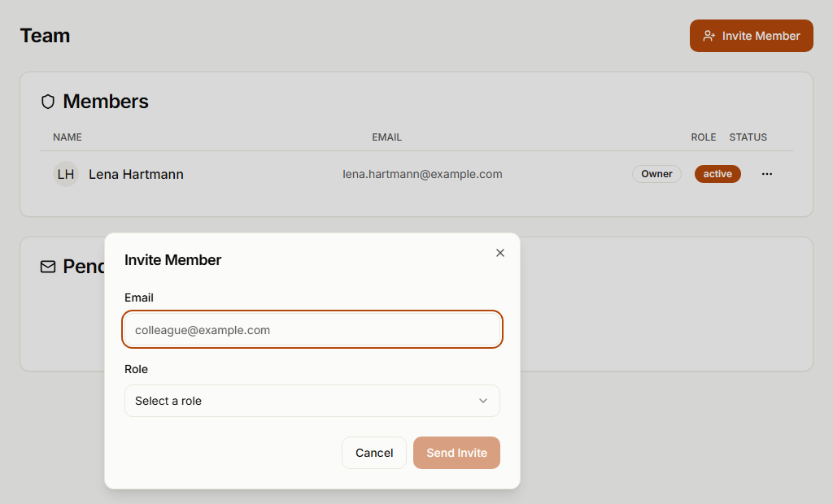
Task: Click the Owner role badge
Action: 656,174
